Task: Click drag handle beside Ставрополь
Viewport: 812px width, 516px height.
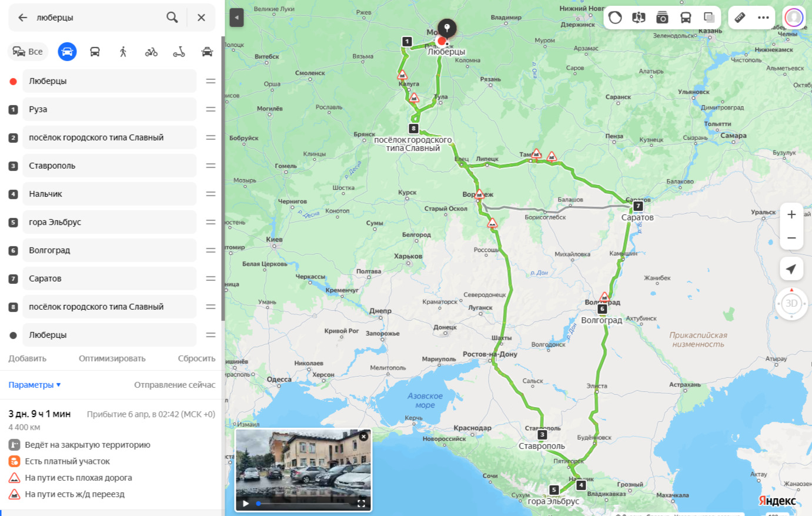Action: point(210,166)
